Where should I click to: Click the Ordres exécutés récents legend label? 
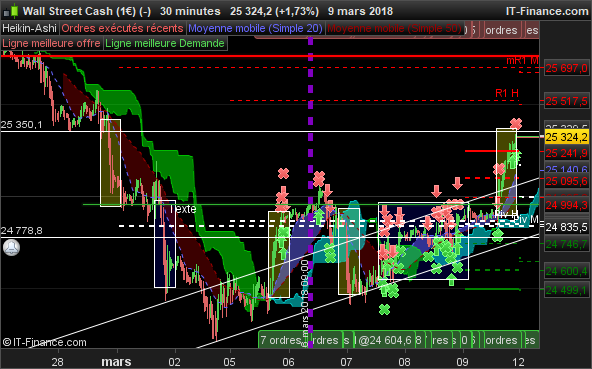pos(122,28)
